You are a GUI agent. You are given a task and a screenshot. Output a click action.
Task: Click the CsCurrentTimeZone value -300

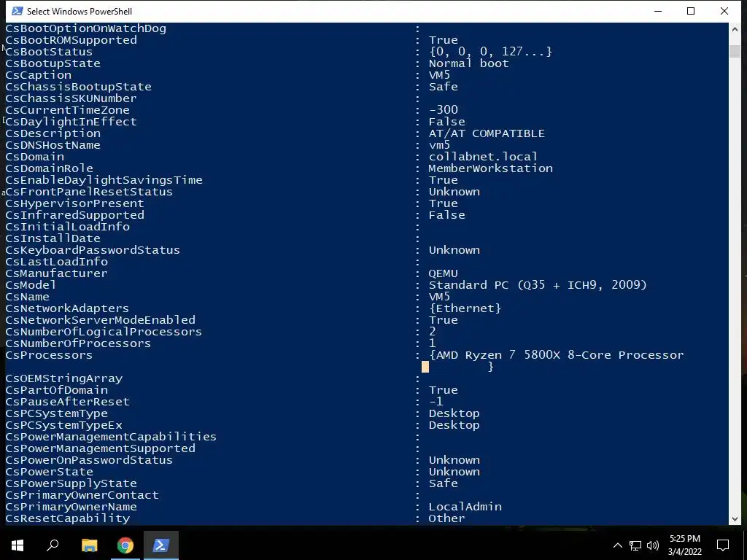click(443, 110)
